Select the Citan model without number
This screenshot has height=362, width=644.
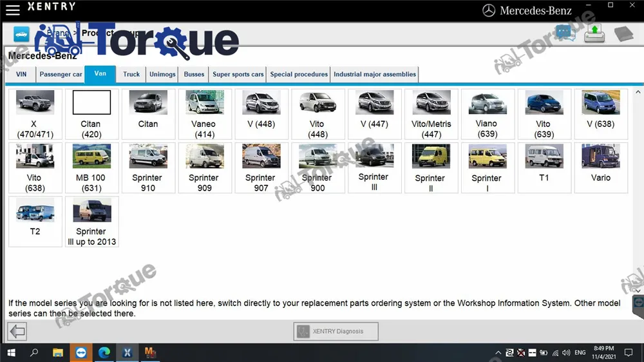tap(148, 114)
